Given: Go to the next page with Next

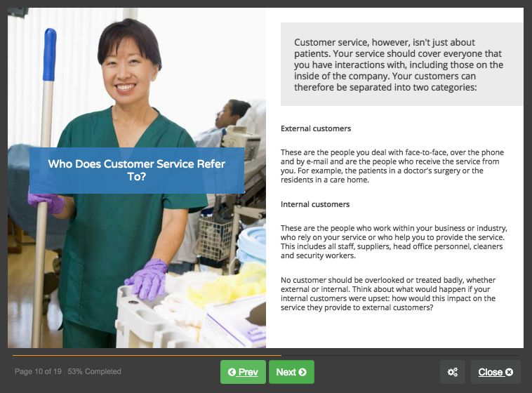Looking at the screenshot, I should pyautogui.click(x=291, y=372).
